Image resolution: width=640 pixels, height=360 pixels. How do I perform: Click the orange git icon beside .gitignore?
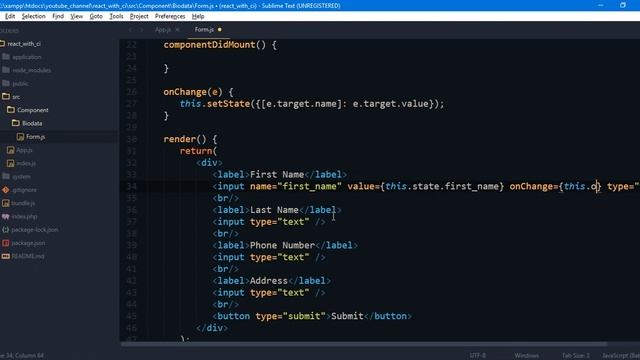point(6,190)
